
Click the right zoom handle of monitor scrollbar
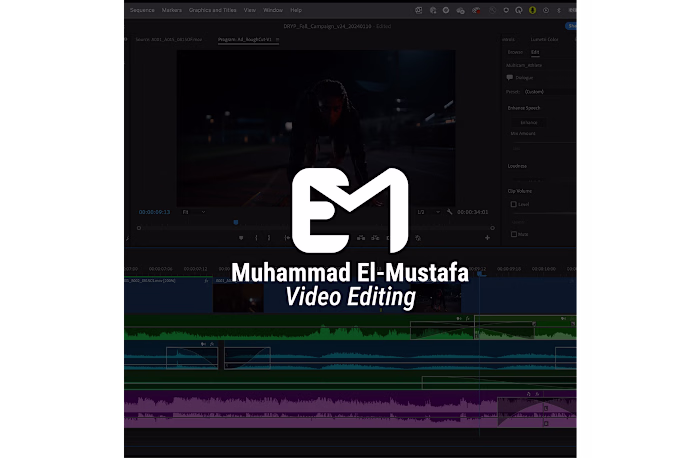(x=492, y=228)
